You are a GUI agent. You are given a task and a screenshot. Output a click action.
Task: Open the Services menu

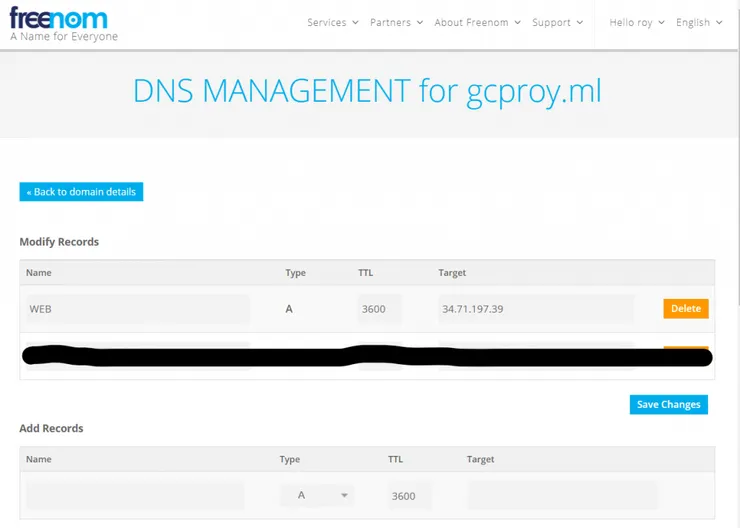[x=333, y=23]
